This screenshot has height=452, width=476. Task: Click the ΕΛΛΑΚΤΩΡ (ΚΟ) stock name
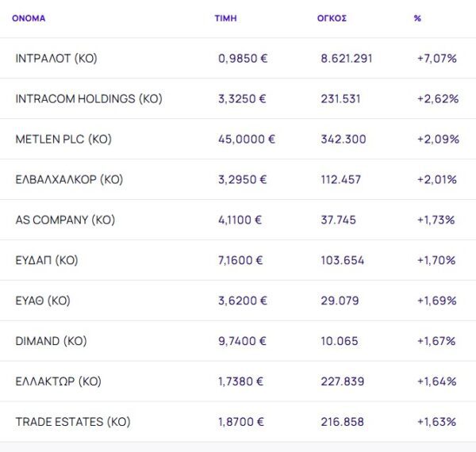[x=58, y=382]
